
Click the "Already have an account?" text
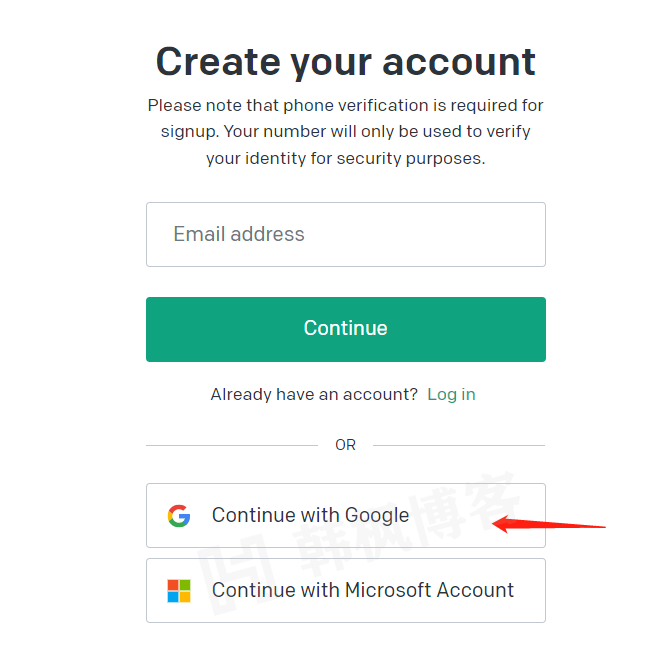[x=314, y=394]
